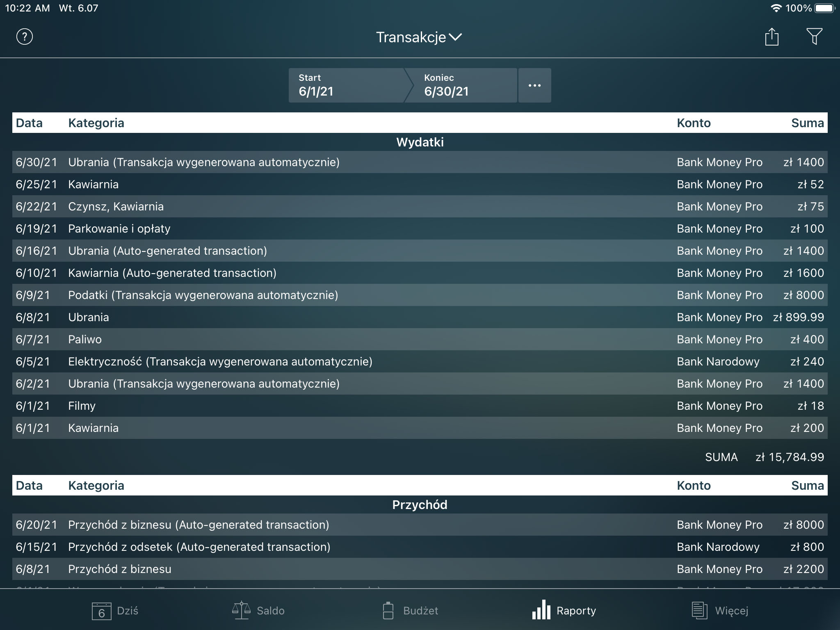840x630 pixels.
Task: Switch to the Raporty tab
Action: pyautogui.click(x=564, y=610)
